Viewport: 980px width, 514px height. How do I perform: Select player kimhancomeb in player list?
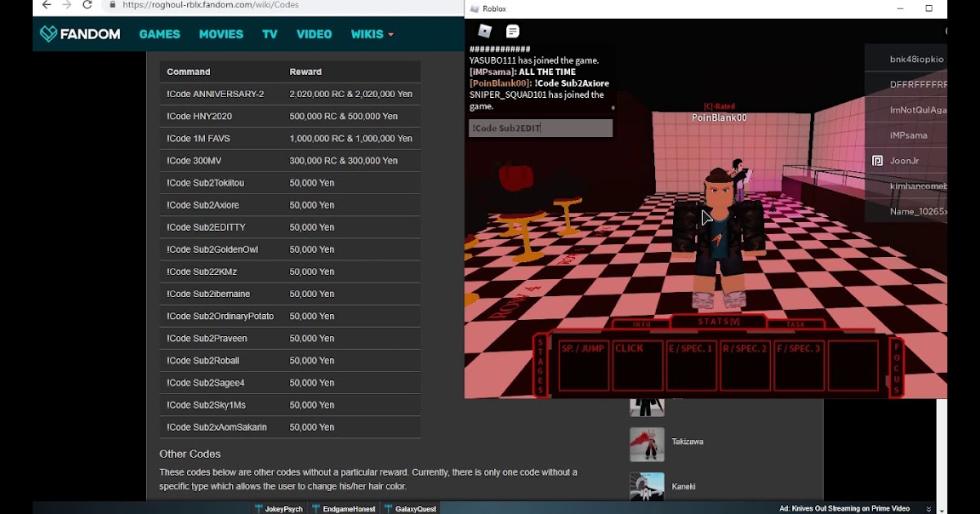918,186
